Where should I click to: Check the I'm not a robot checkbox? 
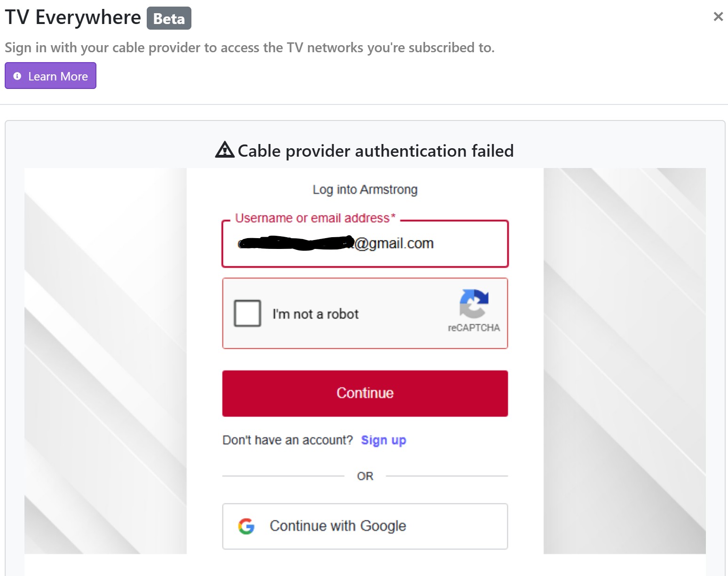pyautogui.click(x=247, y=313)
